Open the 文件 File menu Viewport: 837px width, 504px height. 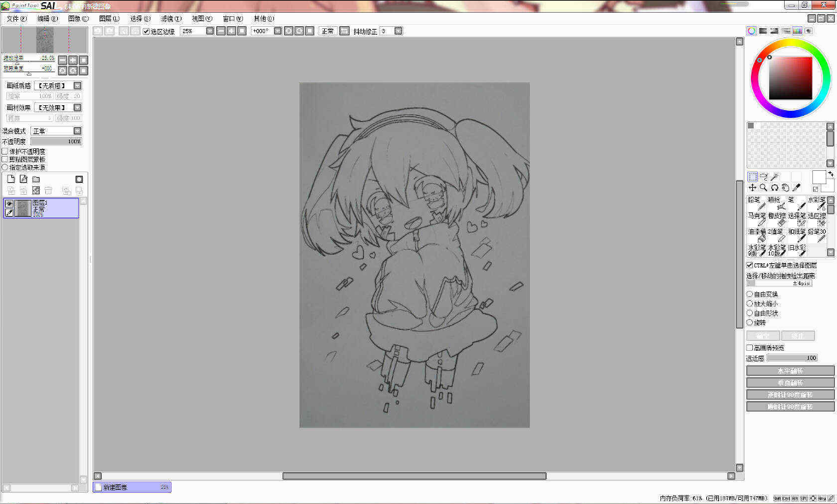click(16, 18)
